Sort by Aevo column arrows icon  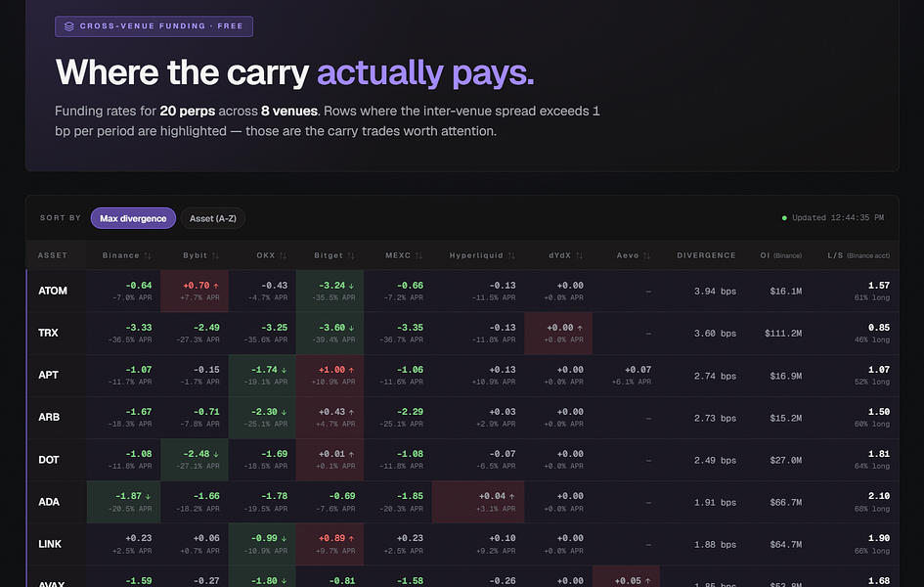tap(646, 255)
